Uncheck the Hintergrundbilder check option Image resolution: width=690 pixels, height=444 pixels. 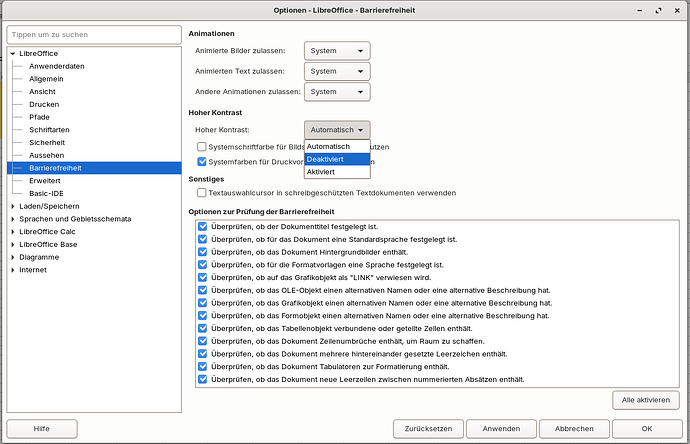point(202,252)
